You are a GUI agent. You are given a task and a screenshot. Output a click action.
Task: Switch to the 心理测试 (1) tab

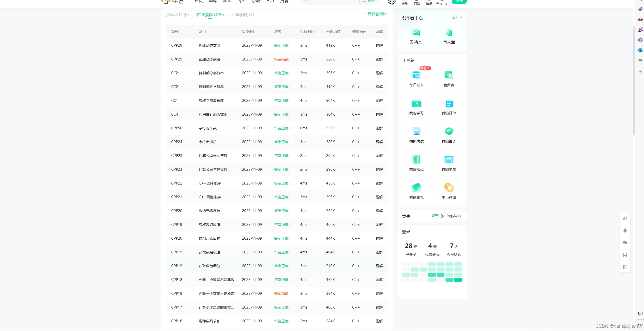point(243,15)
